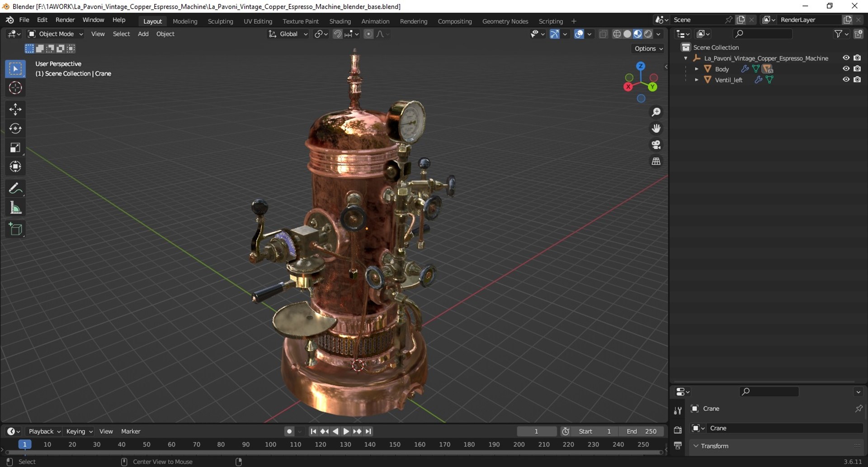Pick the Annotate tool
Image resolution: width=868 pixels, height=467 pixels.
(x=15, y=188)
